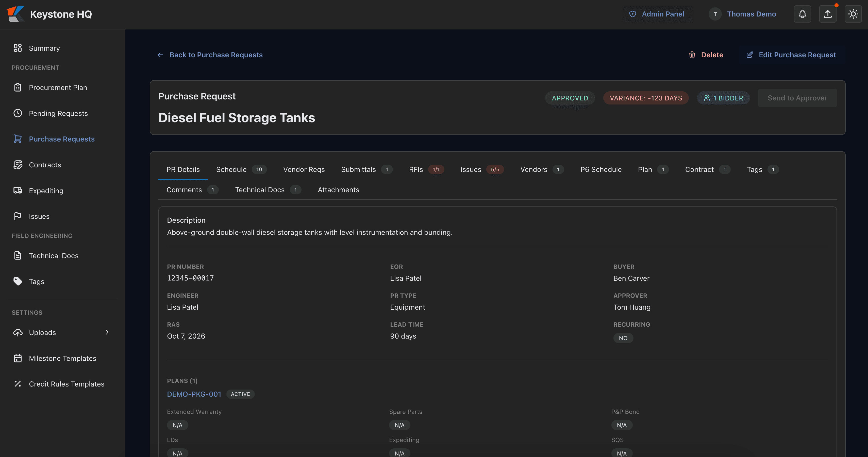The width and height of the screenshot is (868, 457).
Task: Open Milestone Templates in sidebar
Action: tap(63, 358)
